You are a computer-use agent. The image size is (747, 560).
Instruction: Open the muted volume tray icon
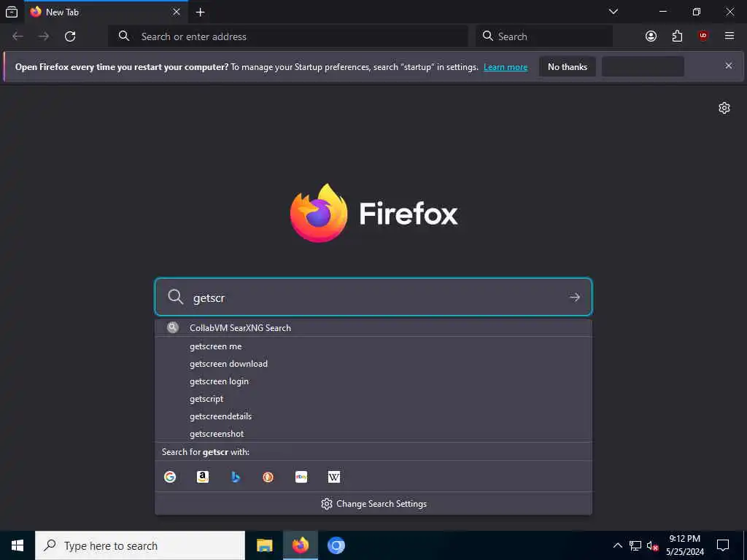(x=652, y=545)
